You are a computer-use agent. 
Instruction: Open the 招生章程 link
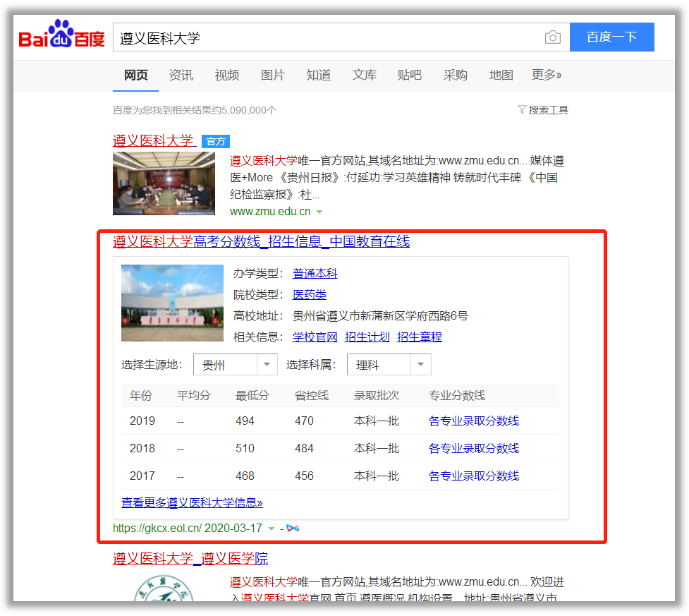419,337
